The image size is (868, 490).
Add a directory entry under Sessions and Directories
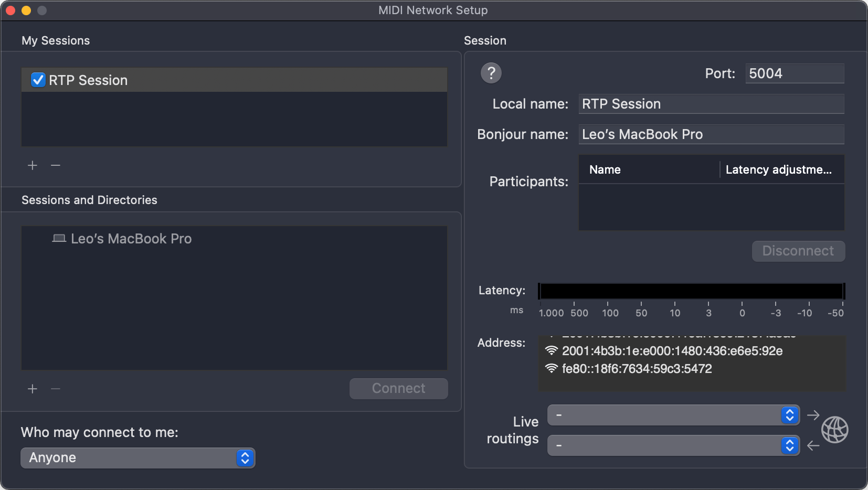pyautogui.click(x=33, y=389)
